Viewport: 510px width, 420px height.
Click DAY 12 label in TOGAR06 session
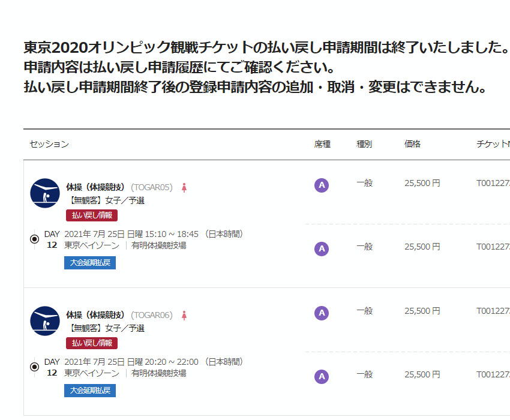[52, 367]
